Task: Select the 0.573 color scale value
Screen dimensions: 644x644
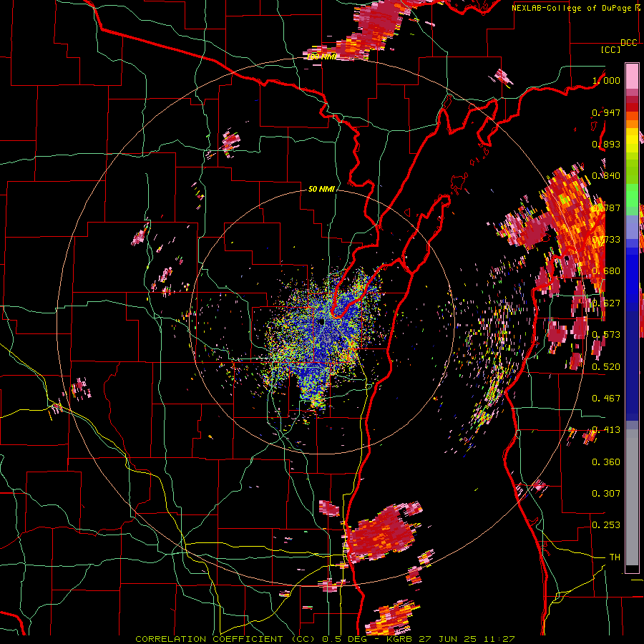Action: pos(606,335)
